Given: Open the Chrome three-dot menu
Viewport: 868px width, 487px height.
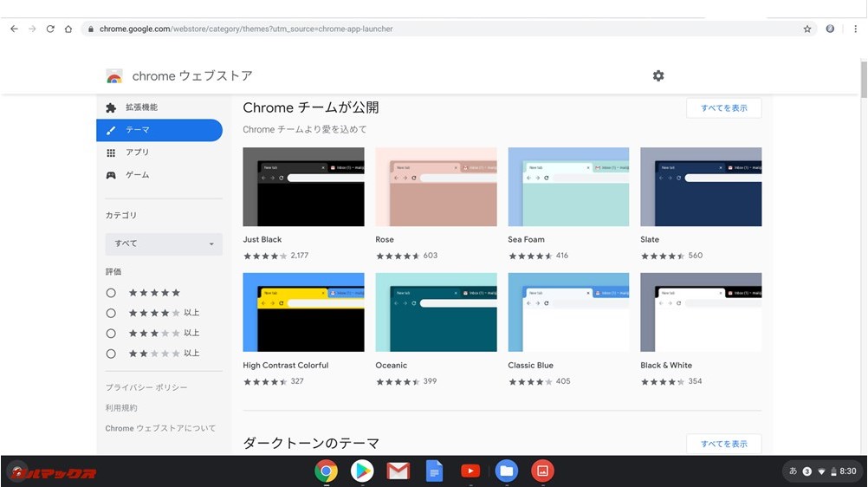Looking at the screenshot, I should pyautogui.click(x=855, y=29).
